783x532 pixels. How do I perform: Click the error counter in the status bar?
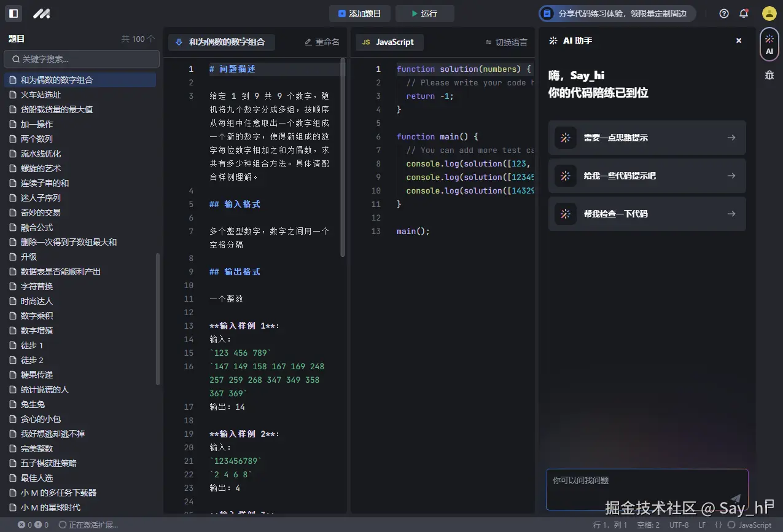click(x=25, y=525)
